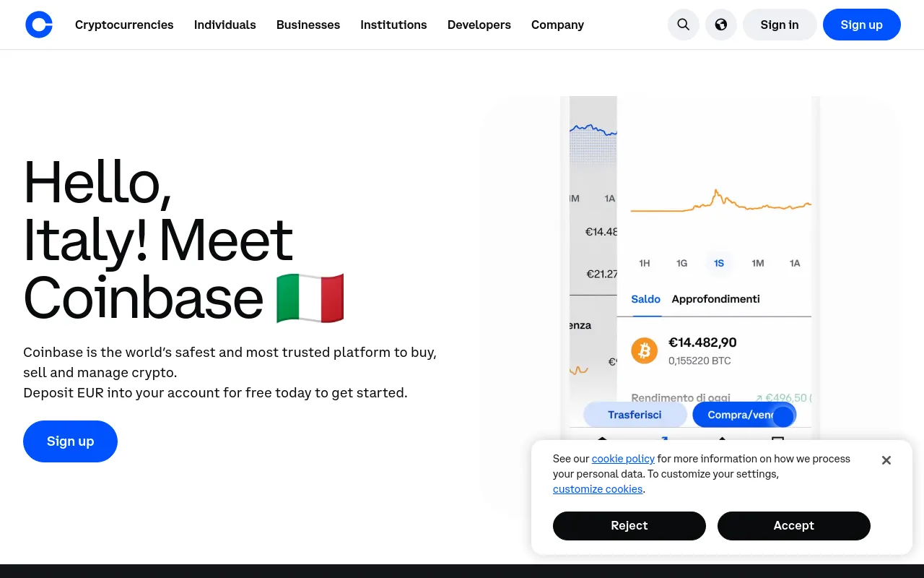Accept the cookie policy

click(x=793, y=525)
